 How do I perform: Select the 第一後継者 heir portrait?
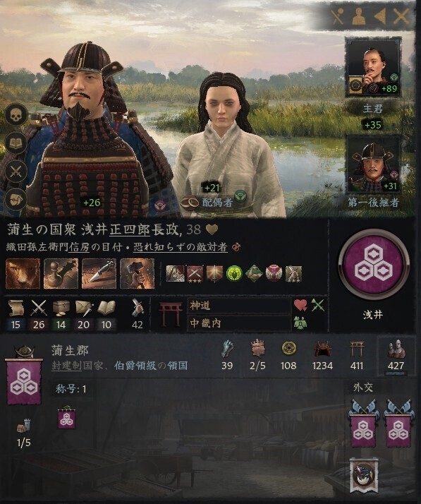click(x=373, y=164)
